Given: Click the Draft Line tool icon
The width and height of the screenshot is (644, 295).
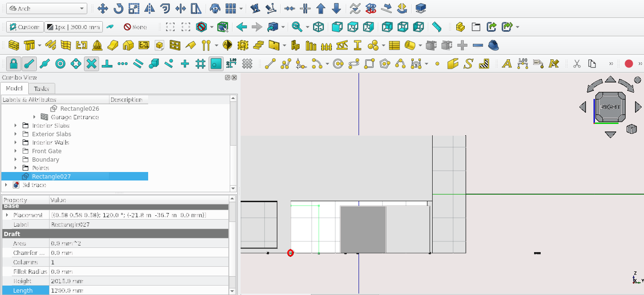Looking at the screenshot, I should pyautogui.click(x=270, y=64).
